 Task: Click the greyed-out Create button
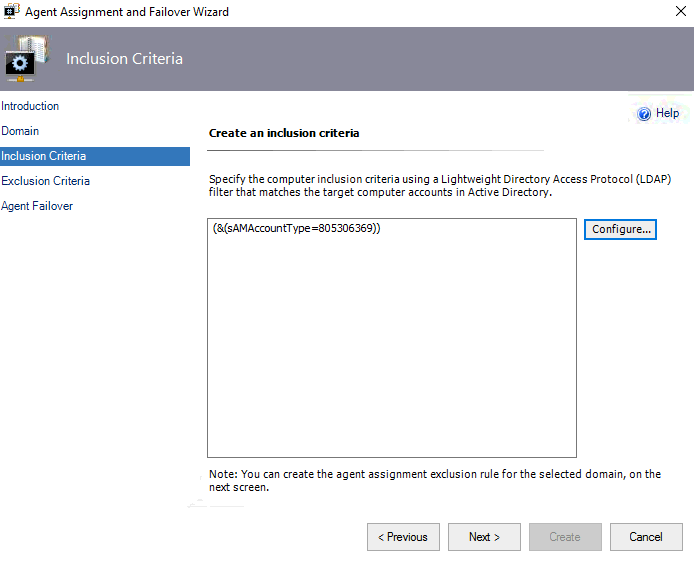[565, 537]
